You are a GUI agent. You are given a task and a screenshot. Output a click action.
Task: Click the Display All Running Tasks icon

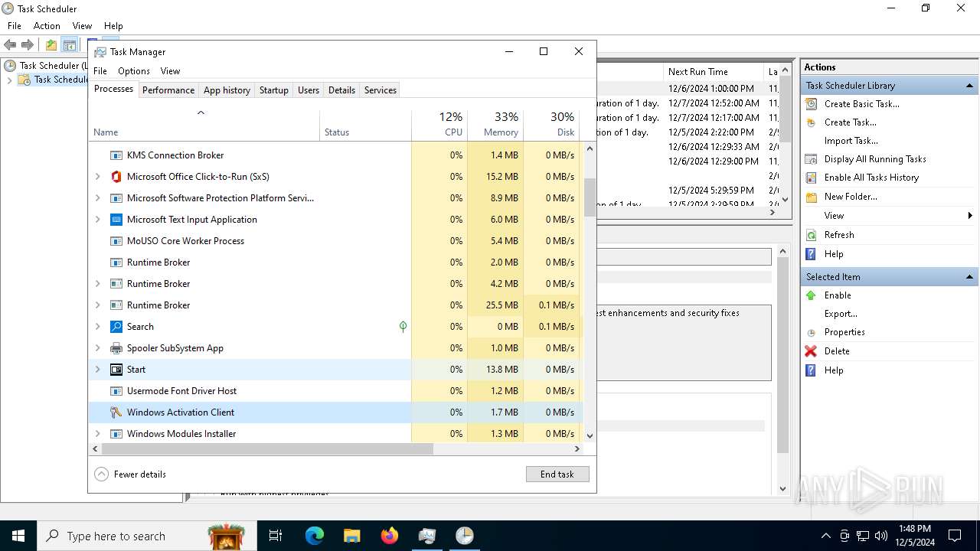tap(812, 159)
